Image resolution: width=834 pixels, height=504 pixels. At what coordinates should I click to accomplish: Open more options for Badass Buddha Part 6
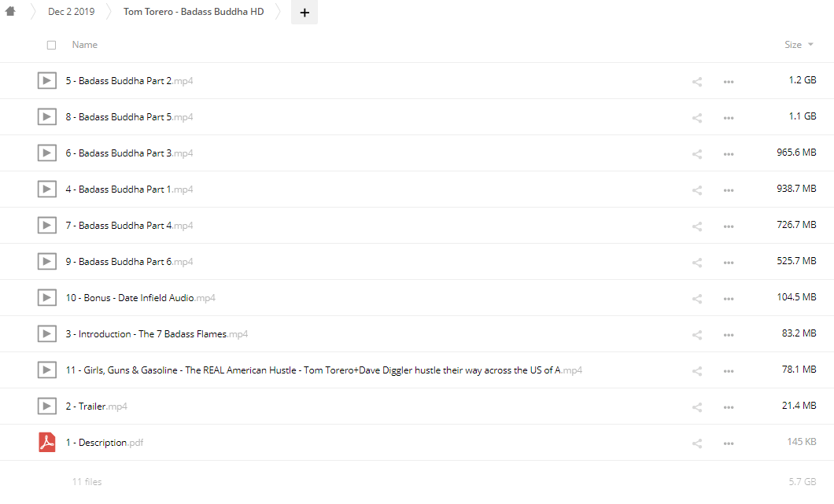[x=729, y=263]
